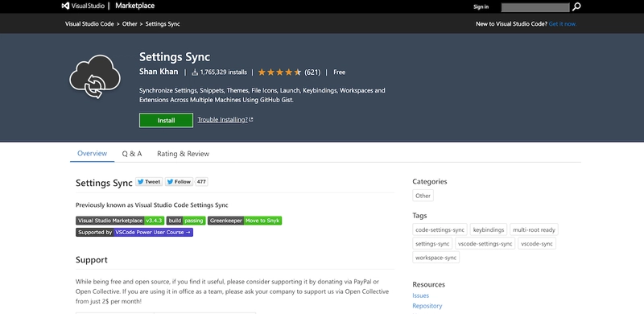Viewport: 644px width, 314px height.
Task: Click the Greenkeeper Move to Snyk badge
Action: [x=245, y=221]
